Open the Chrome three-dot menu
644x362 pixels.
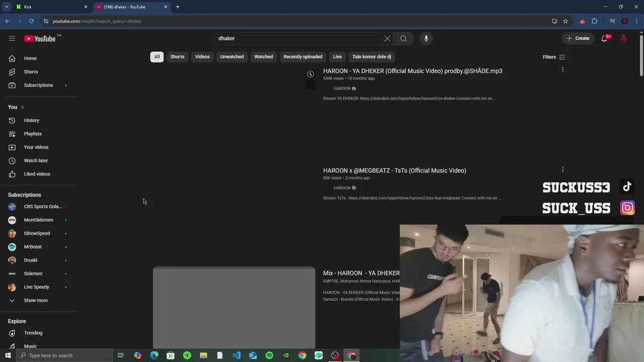(637, 21)
